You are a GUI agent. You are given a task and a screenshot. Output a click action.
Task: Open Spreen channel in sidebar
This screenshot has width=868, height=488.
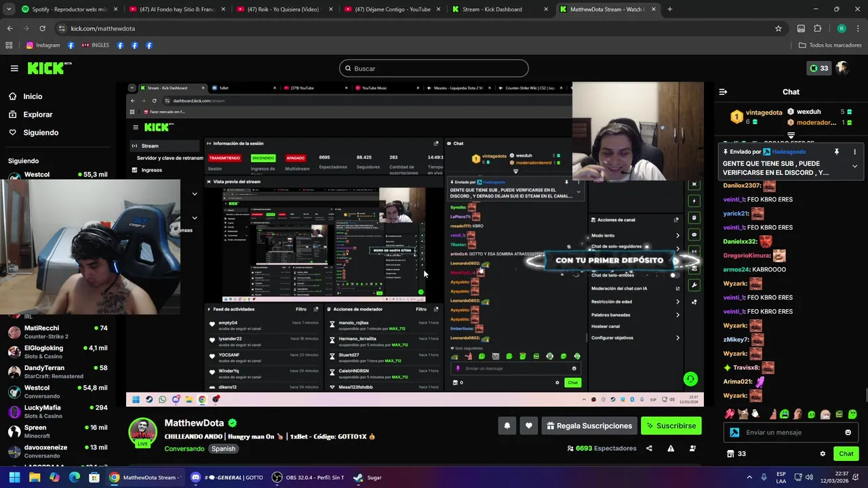coord(58,431)
